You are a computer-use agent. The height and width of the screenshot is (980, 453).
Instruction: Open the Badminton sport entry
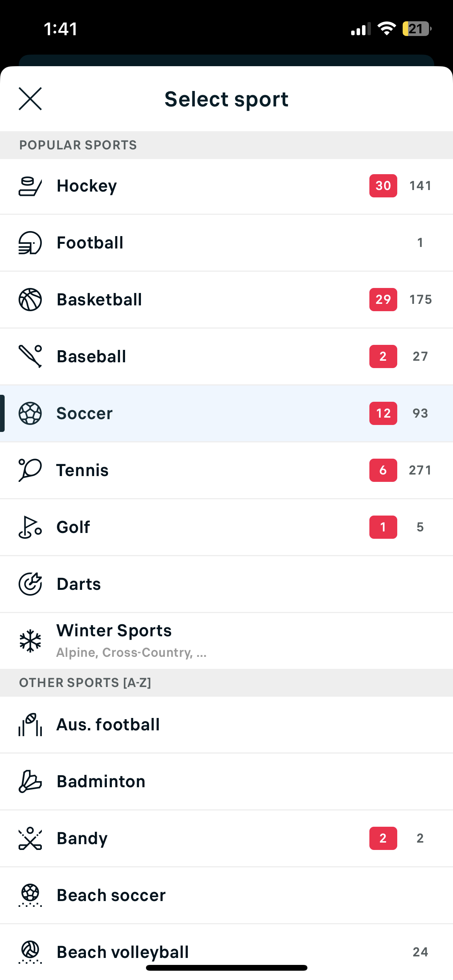[x=101, y=781]
